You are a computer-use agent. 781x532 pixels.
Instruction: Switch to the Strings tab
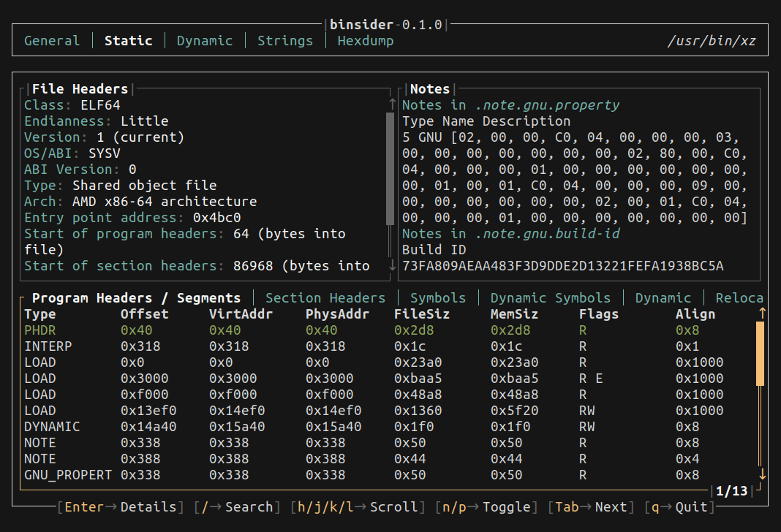284,40
